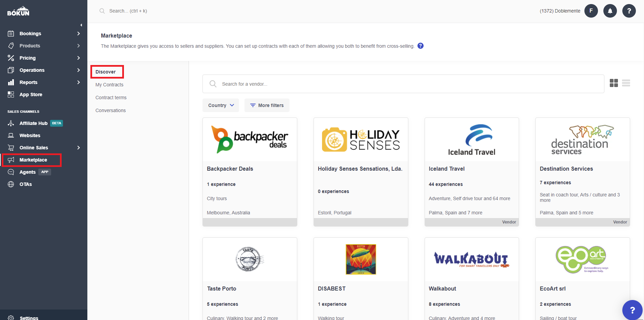Image resolution: width=644 pixels, height=320 pixels.
Task: Open the top bar help question mark
Action: 629,11
